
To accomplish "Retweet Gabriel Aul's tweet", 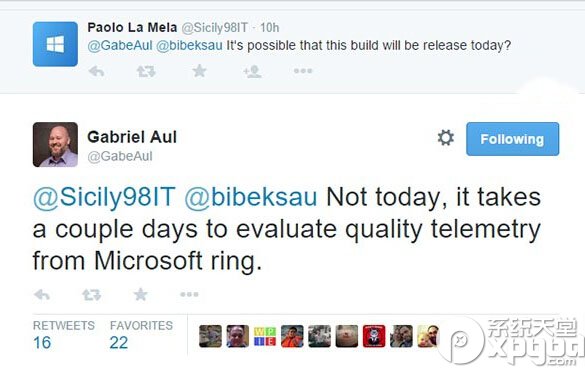I will [x=91, y=295].
